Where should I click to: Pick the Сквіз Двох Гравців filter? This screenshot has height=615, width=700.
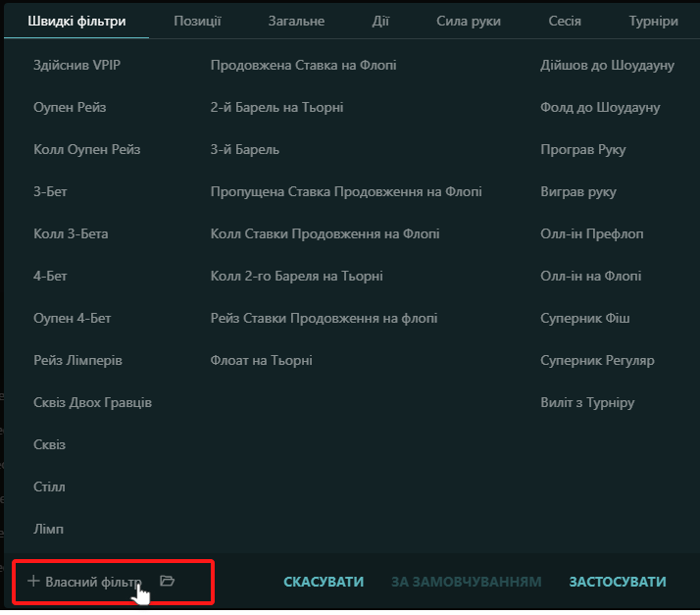92,403
